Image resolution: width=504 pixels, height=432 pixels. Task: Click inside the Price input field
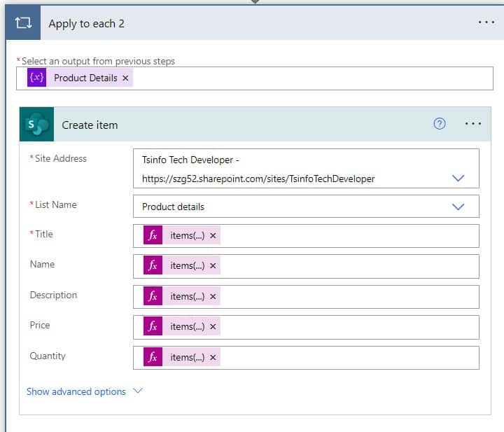click(306, 327)
